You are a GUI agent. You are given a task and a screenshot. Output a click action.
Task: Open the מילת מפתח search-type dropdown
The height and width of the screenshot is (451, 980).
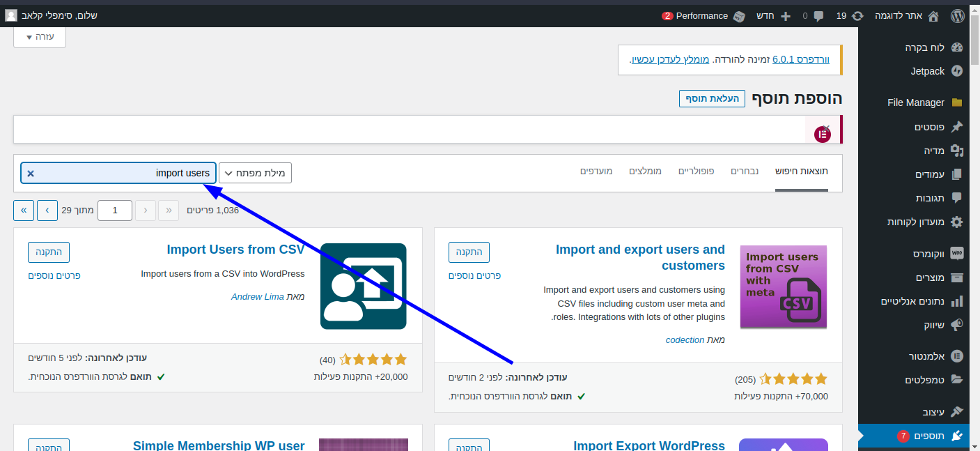pos(255,174)
